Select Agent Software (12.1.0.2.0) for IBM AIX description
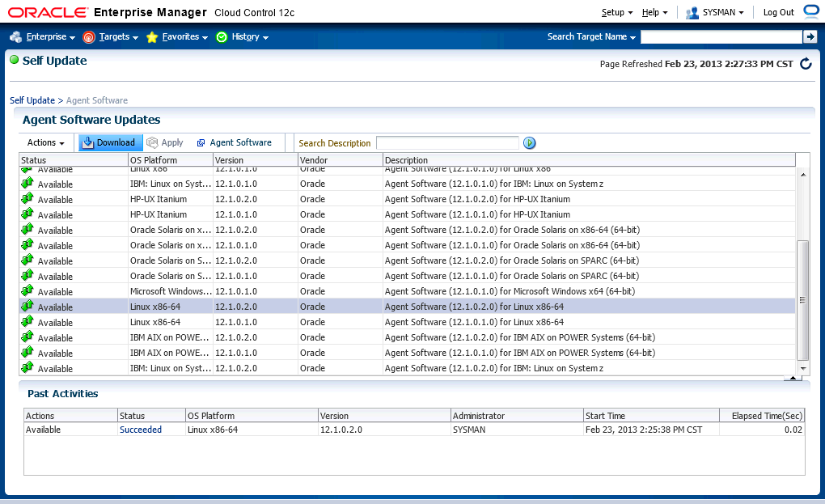Image resolution: width=825 pixels, height=504 pixels. tap(520, 338)
